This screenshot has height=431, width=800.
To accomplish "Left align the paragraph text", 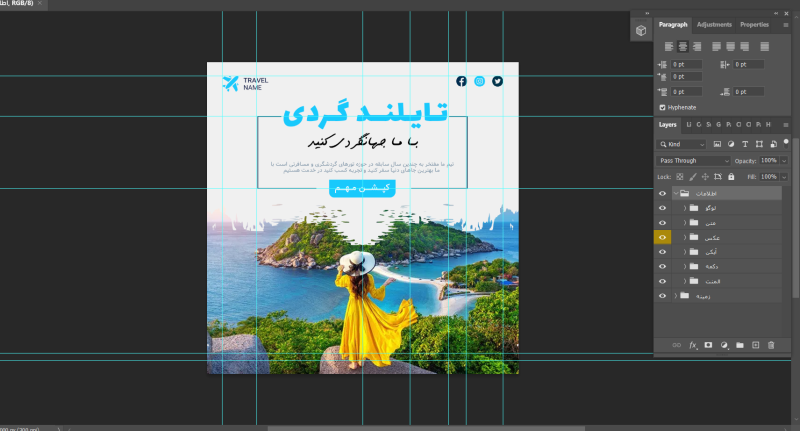I will click(x=669, y=46).
